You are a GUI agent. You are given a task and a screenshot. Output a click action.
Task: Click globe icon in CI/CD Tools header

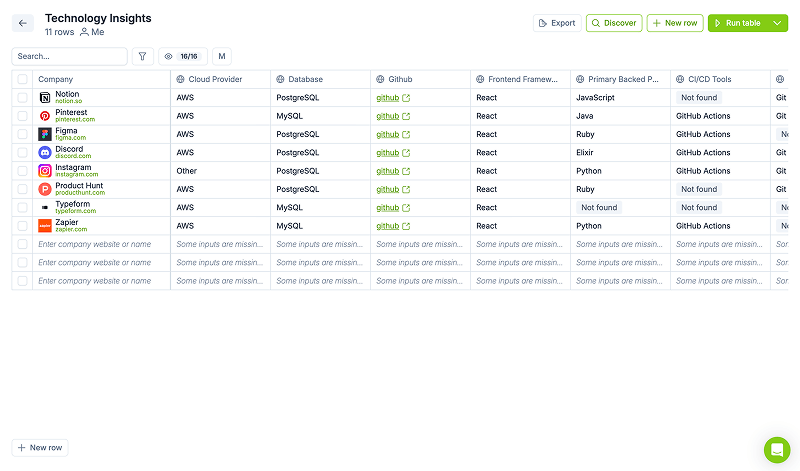(x=680, y=79)
